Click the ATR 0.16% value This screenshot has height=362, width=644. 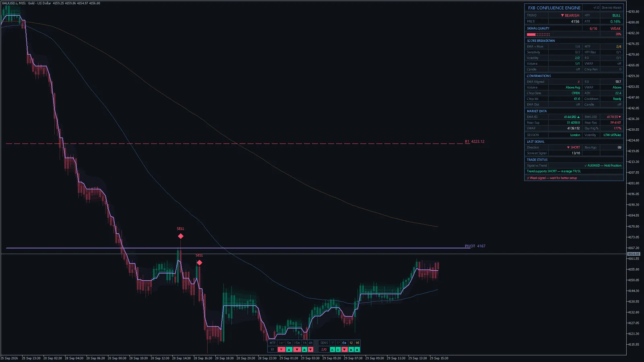615,22
